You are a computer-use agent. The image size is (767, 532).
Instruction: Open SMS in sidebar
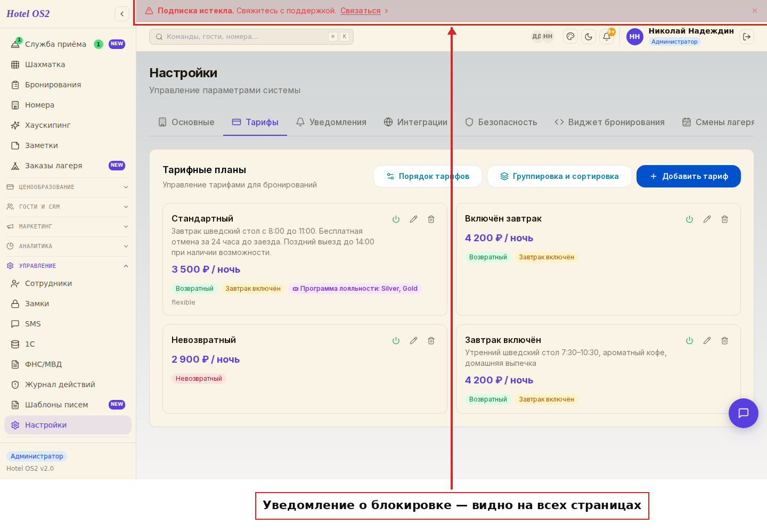coord(68,324)
